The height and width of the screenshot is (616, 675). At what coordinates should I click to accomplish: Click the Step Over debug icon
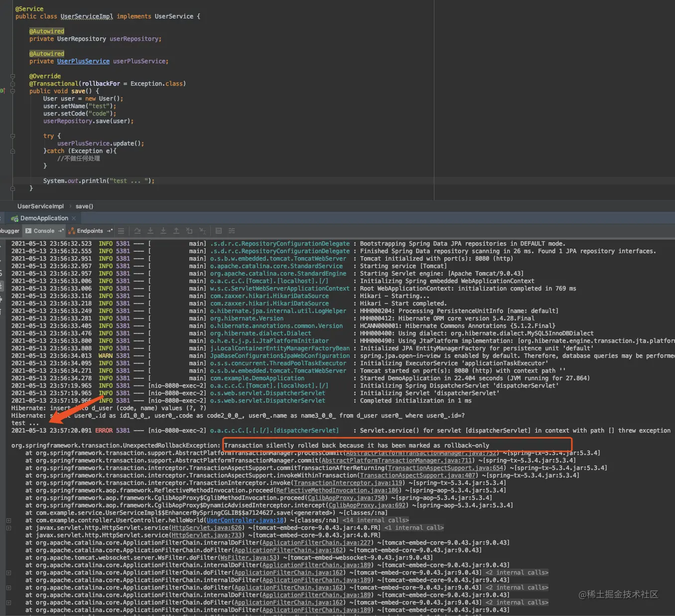click(x=137, y=231)
